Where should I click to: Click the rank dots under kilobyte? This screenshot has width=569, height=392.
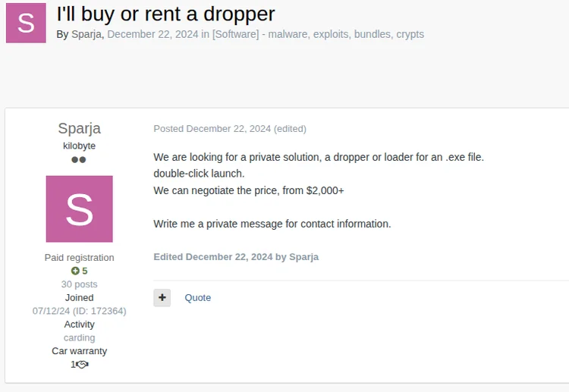tap(79, 160)
